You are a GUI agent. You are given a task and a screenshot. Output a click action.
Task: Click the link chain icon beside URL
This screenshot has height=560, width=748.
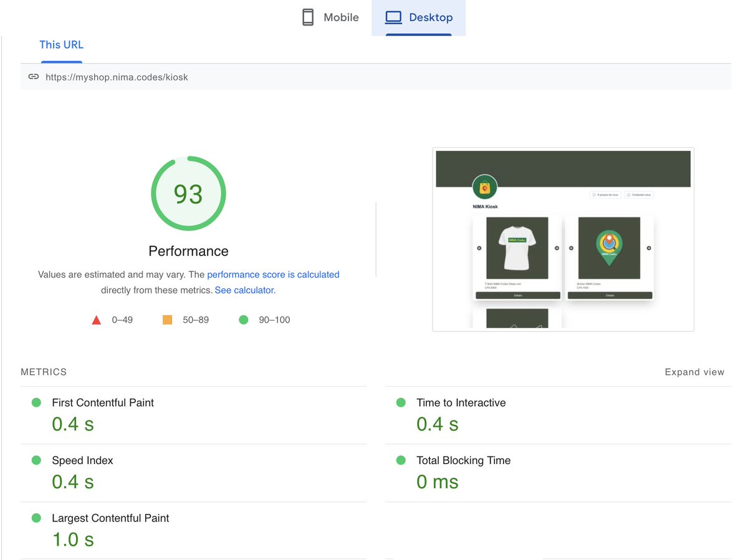coord(34,77)
